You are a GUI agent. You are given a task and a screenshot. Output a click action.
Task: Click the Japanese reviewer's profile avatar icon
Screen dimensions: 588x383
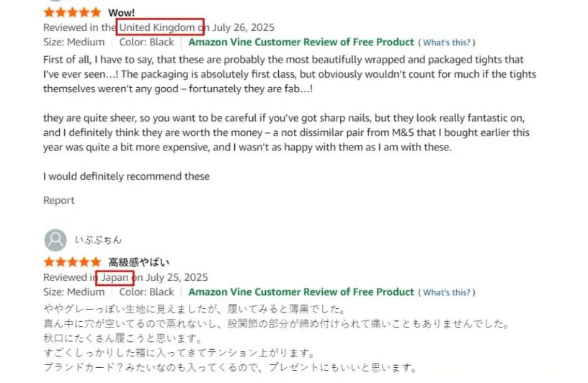click(x=55, y=239)
